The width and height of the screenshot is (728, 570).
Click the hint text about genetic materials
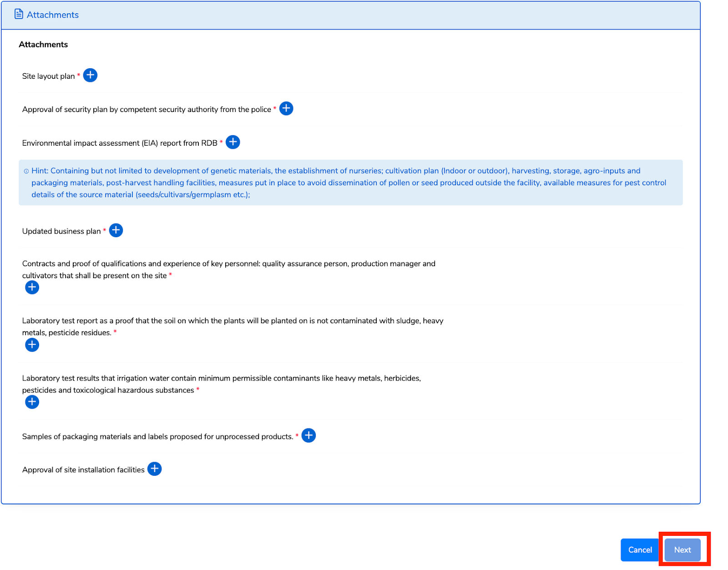click(x=349, y=183)
